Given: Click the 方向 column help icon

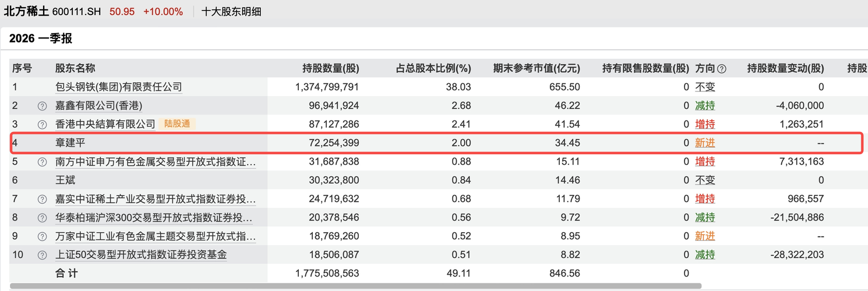Looking at the screenshot, I should click(x=722, y=69).
